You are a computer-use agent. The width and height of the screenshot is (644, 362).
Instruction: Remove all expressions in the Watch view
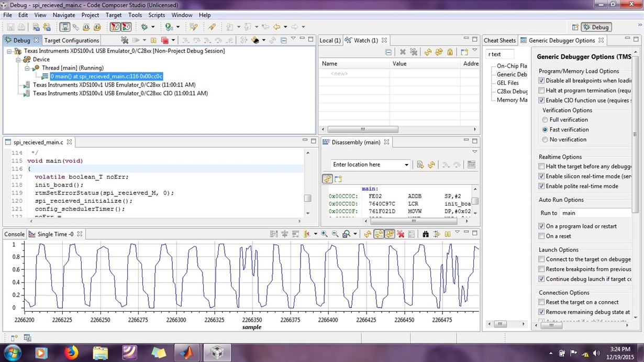tap(414, 52)
